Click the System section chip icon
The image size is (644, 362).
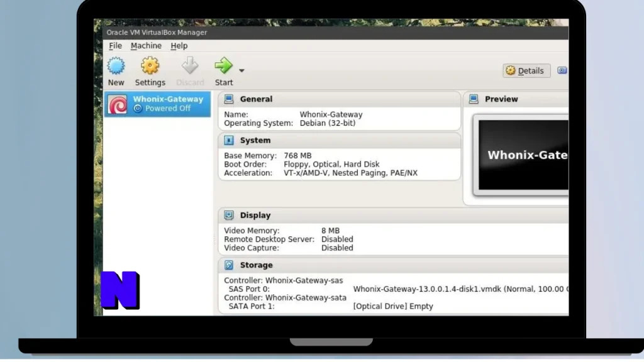[229, 140]
